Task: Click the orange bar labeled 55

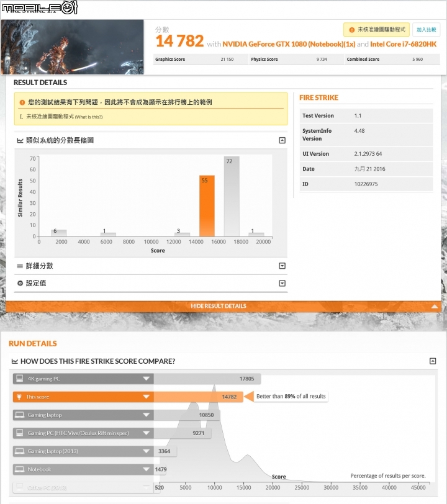Action: tap(207, 206)
